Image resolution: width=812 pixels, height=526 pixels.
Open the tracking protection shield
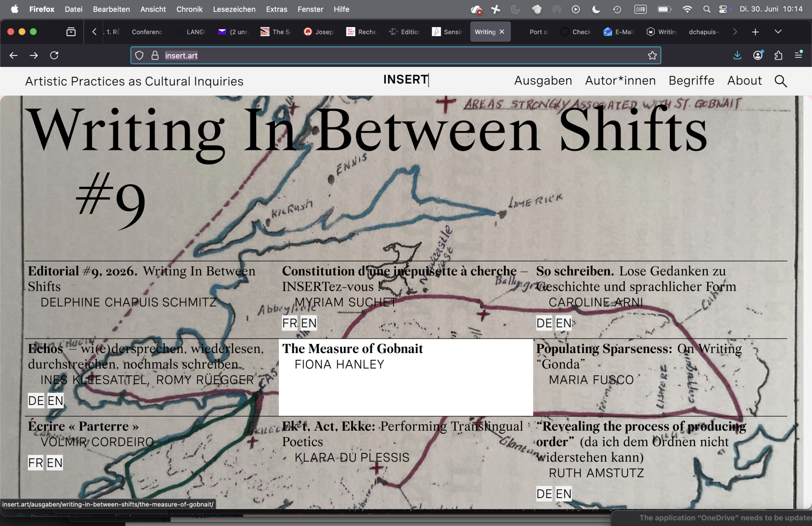pos(139,56)
